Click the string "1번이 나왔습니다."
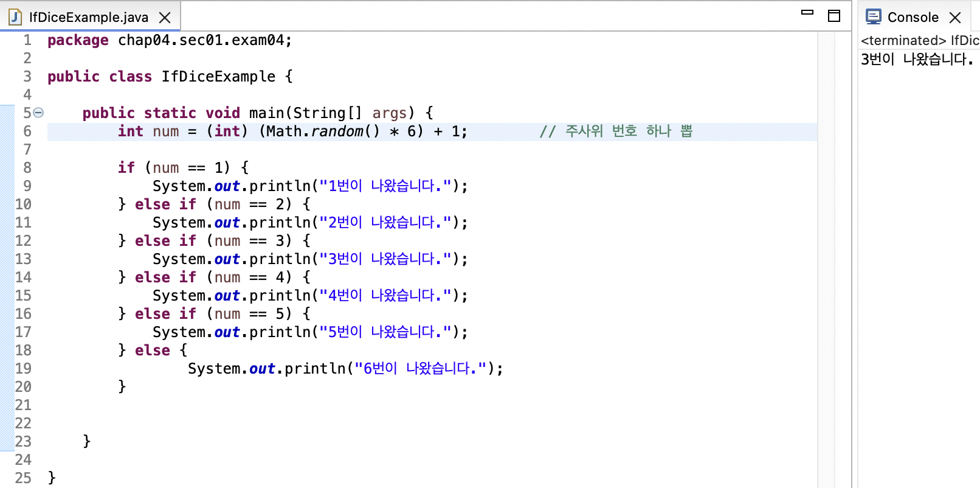The image size is (980, 488). point(386,186)
